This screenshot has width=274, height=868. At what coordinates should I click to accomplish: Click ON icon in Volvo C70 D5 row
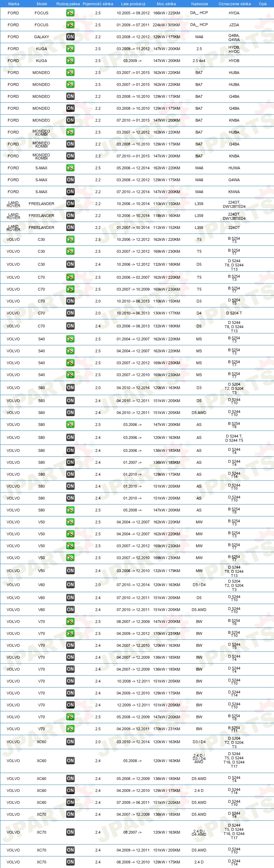pyautogui.click(x=70, y=326)
